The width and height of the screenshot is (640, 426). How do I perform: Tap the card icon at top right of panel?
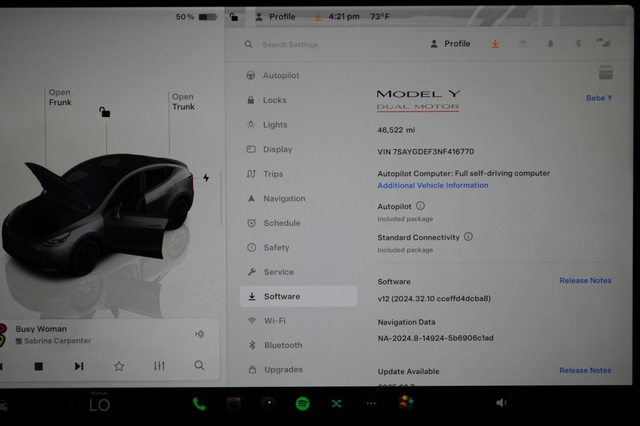click(606, 72)
